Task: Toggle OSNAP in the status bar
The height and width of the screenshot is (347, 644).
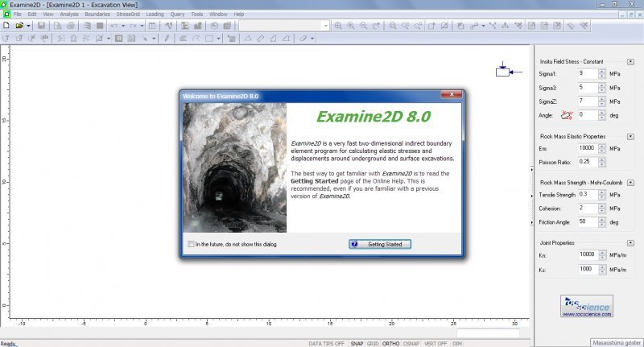Action: click(411, 344)
